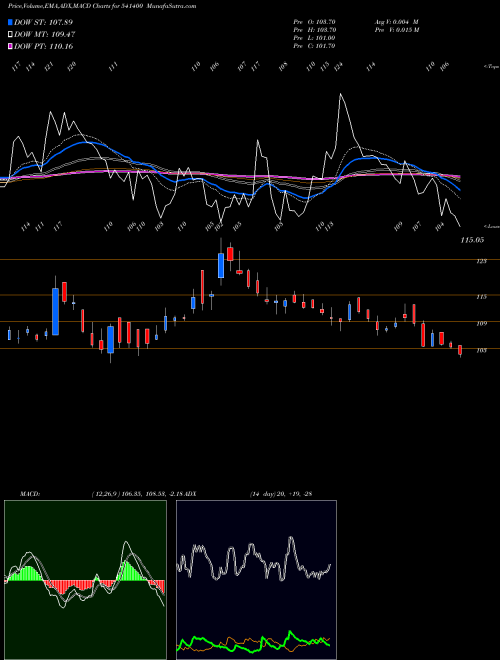The height and width of the screenshot is (660, 500).
Task: Click the 'Pre H: 103.70' value
Action: 314,30
